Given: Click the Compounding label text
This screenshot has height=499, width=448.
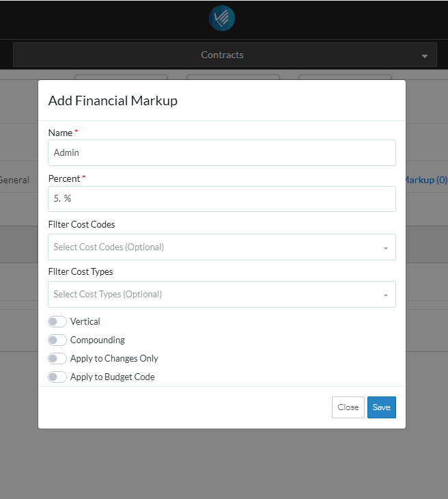Looking at the screenshot, I should [x=98, y=340].
